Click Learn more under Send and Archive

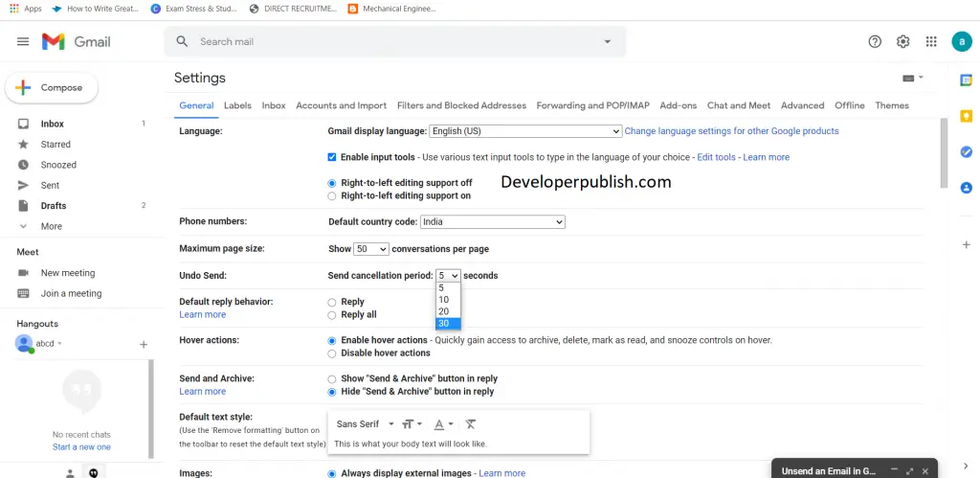[x=203, y=392]
